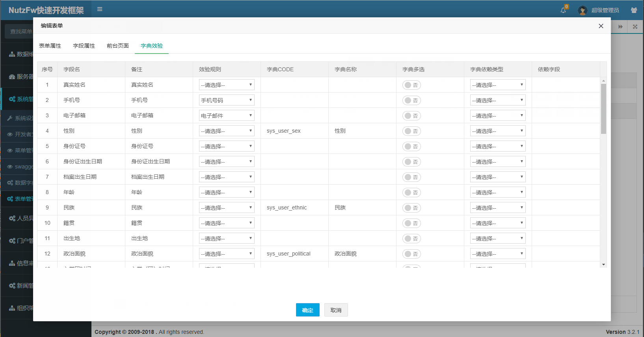
Task: Click the 服务器 dashboard icon in sidebar
Action: pos(12,77)
